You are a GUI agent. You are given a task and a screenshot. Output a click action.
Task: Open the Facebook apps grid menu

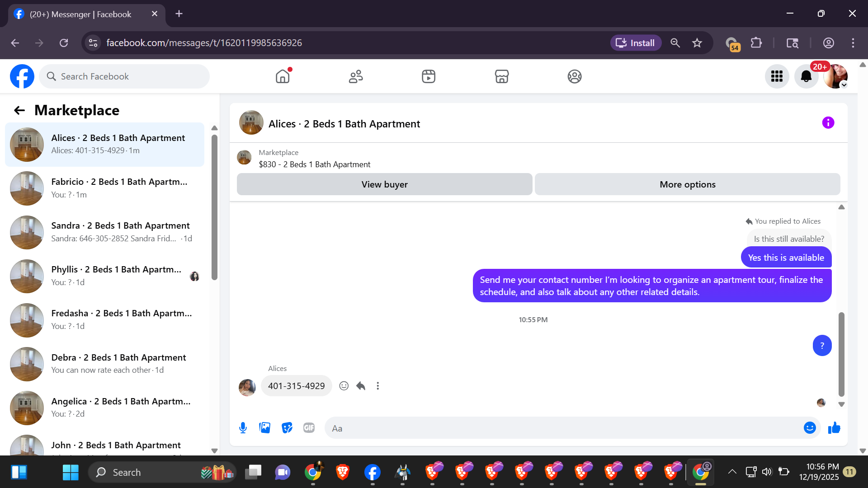click(x=777, y=76)
